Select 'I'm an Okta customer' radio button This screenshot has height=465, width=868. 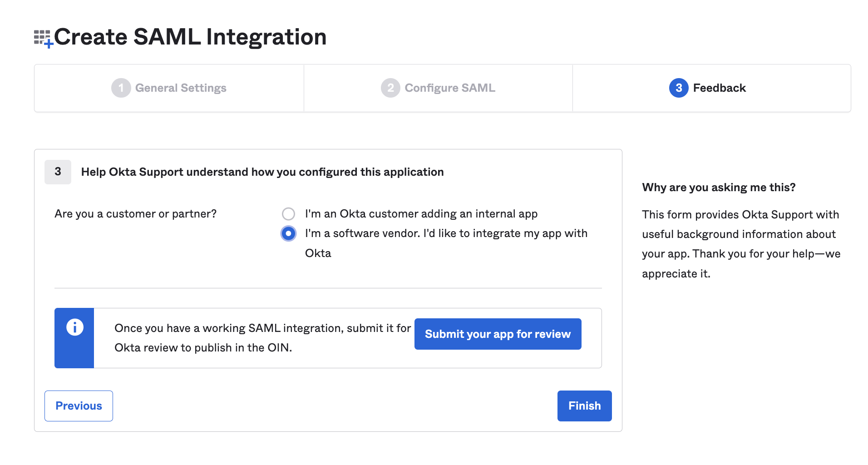click(x=288, y=214)
